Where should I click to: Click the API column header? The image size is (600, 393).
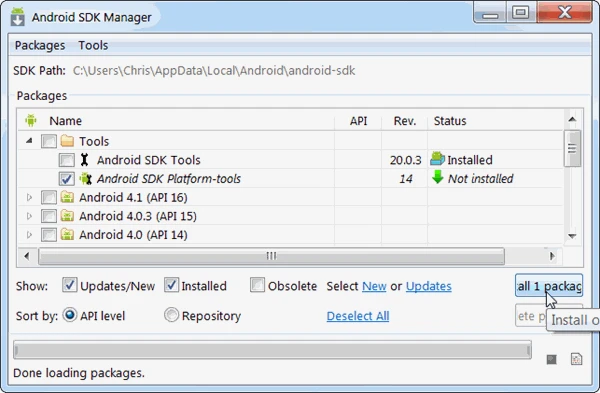358,121
